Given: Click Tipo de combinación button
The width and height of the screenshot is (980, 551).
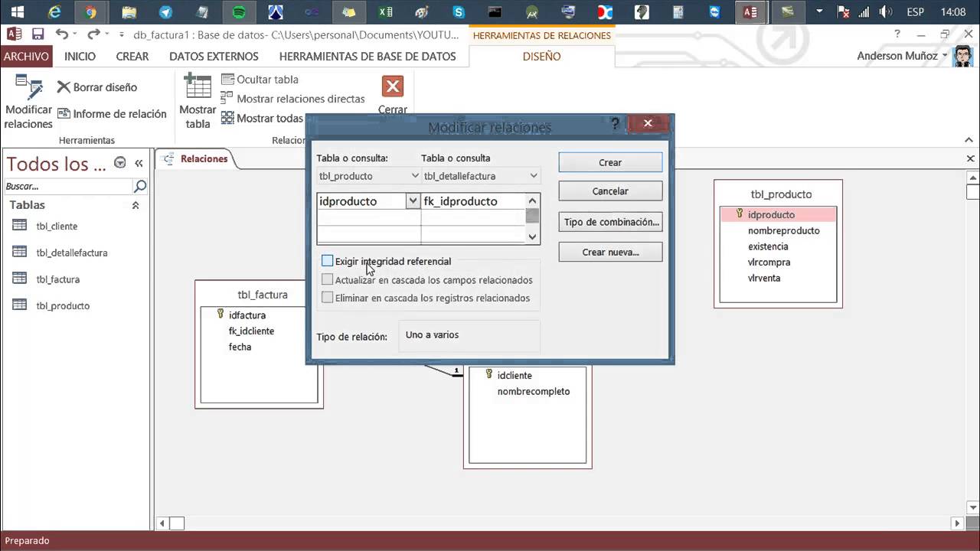Looking at the screenshot, I should (x=610, y=222).
